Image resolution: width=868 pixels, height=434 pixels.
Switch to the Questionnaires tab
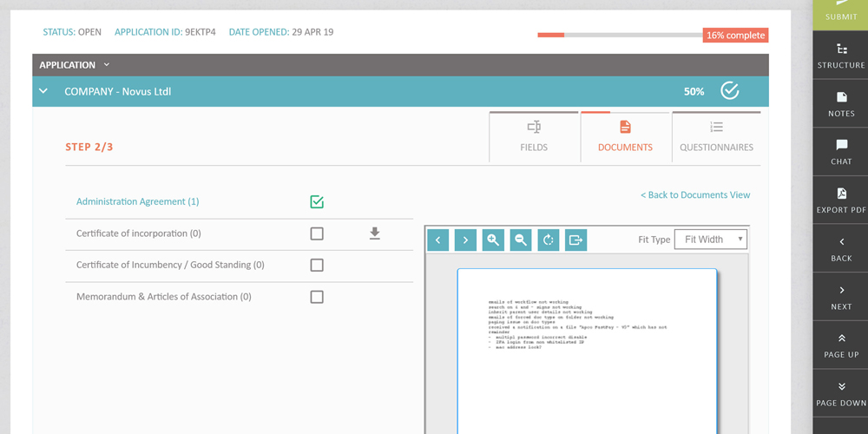(x=716, y=137)
